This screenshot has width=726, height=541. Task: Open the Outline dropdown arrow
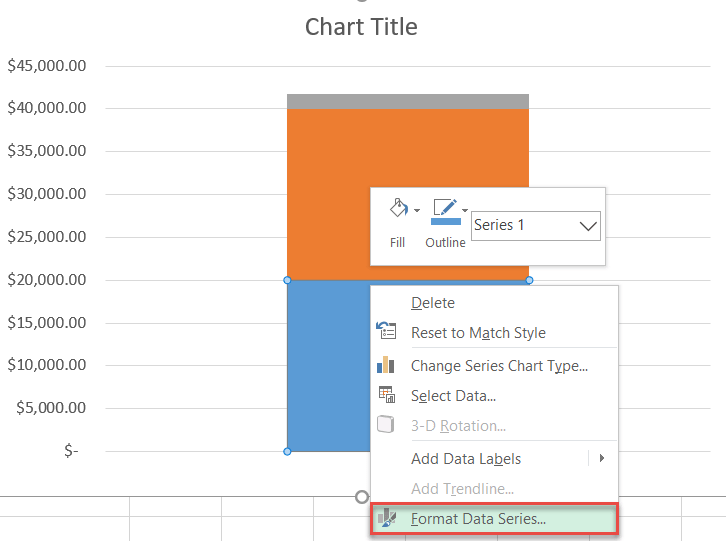coord(465,210)
